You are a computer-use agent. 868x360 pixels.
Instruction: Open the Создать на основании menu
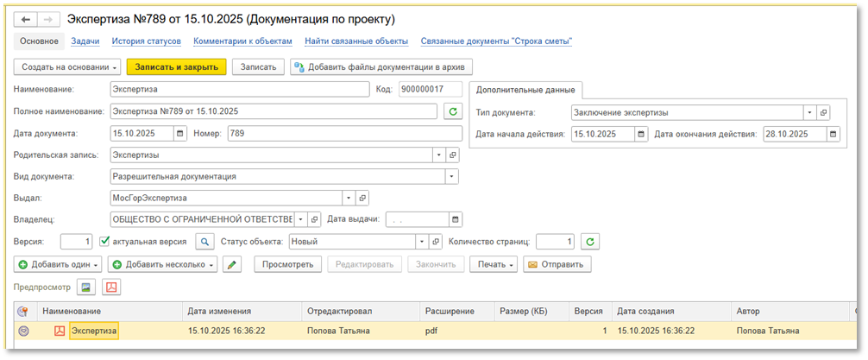tap(67, 66)
